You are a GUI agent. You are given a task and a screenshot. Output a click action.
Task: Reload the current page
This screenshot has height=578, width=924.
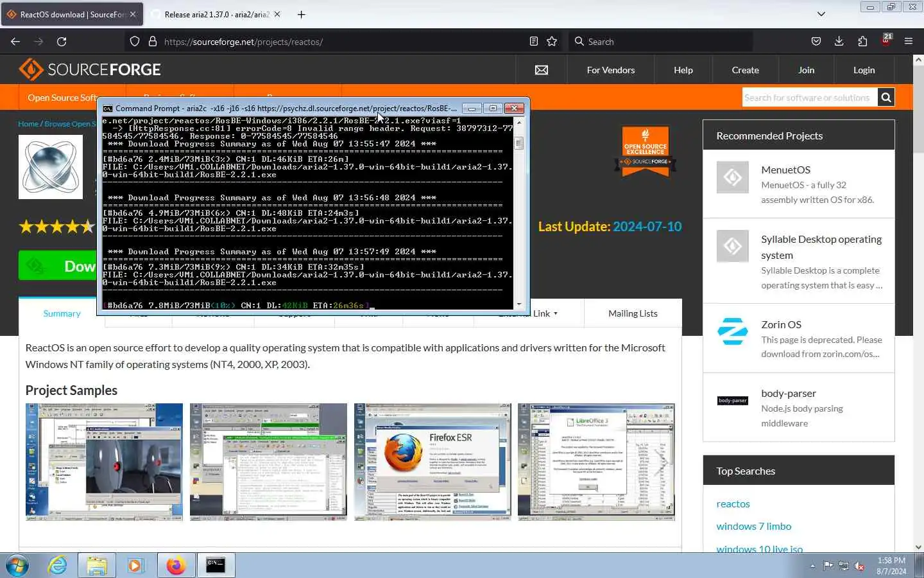pyautogui.click(x=62, y=41)
